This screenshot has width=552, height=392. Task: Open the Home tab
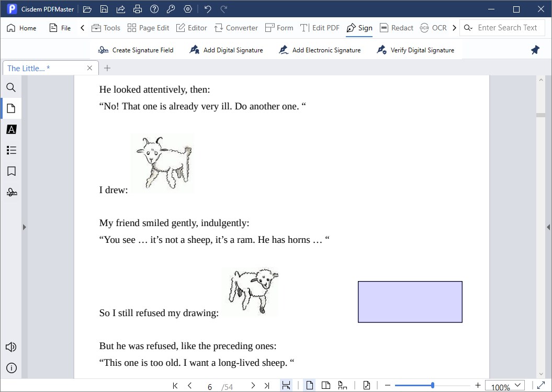(x=21, y=28)
